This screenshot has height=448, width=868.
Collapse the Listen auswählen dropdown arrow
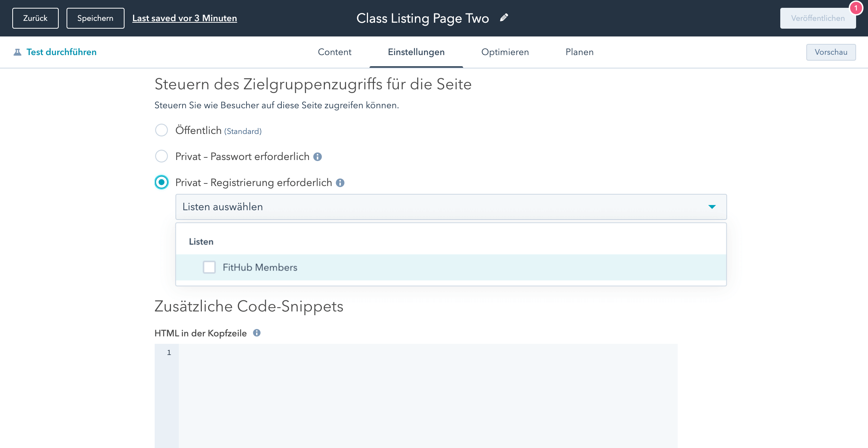coord(712,207)
